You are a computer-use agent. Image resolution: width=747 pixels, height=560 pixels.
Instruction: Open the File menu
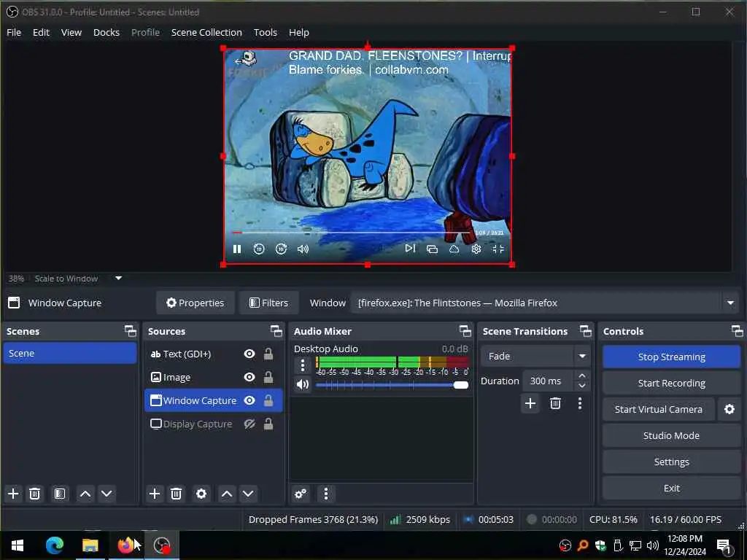(14, 32)
